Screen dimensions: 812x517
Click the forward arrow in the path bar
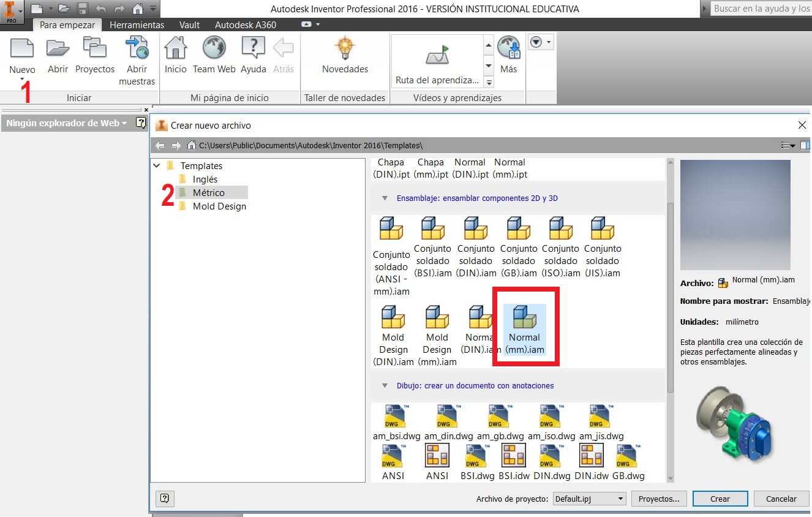pos(176,145)
